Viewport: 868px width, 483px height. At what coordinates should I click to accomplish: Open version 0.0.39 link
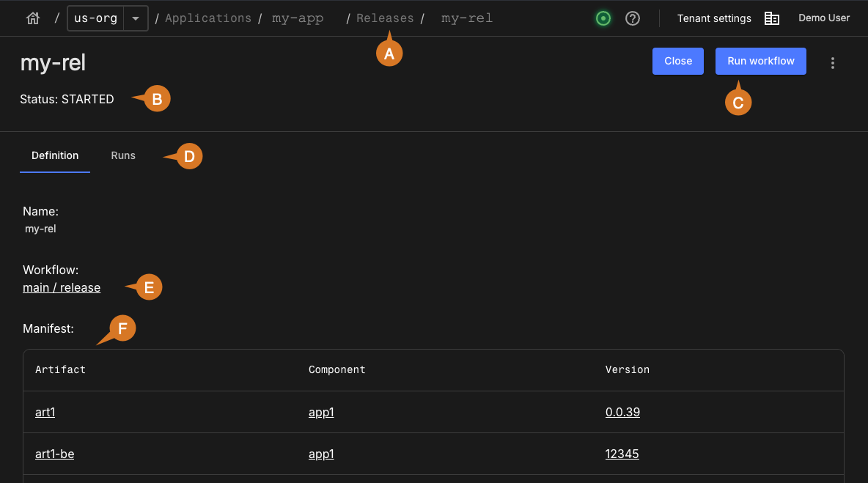(x=622, y=412)
